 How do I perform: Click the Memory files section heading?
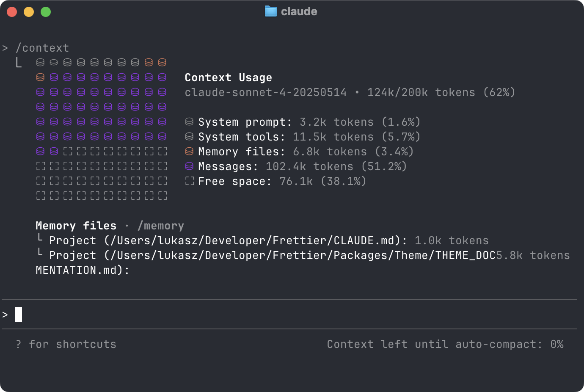pos(76,226)
